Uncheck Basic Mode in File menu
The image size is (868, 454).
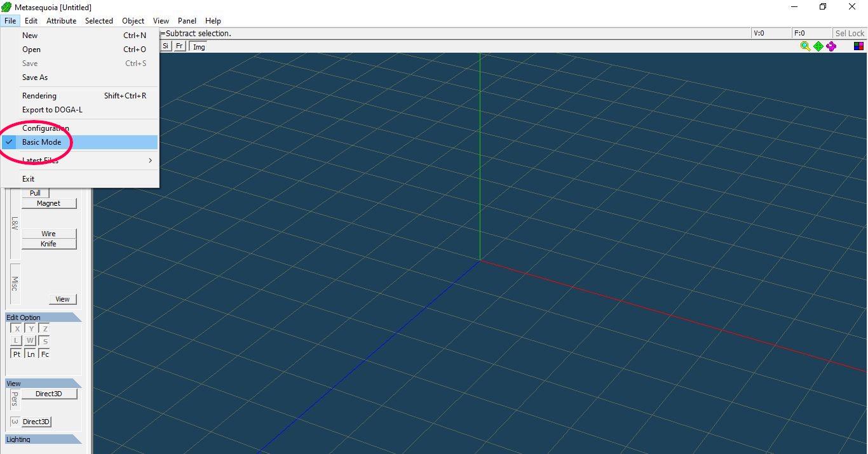(42, 142)
